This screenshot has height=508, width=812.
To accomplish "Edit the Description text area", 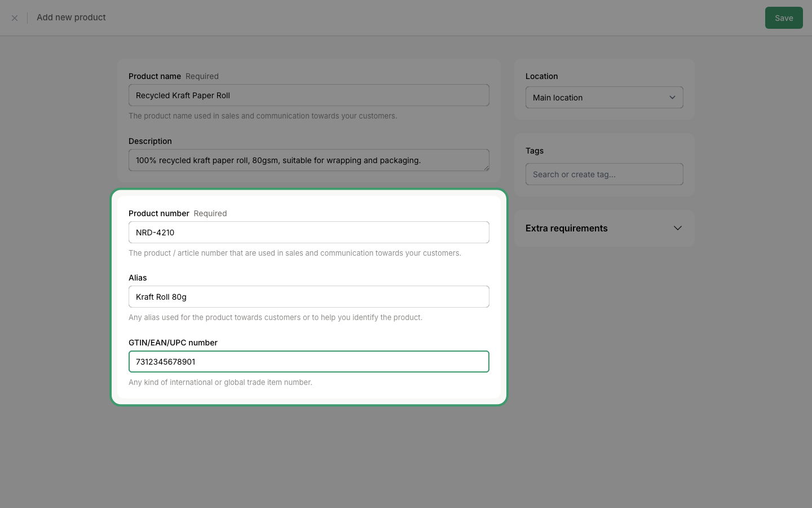I will [x=309, y=160].
